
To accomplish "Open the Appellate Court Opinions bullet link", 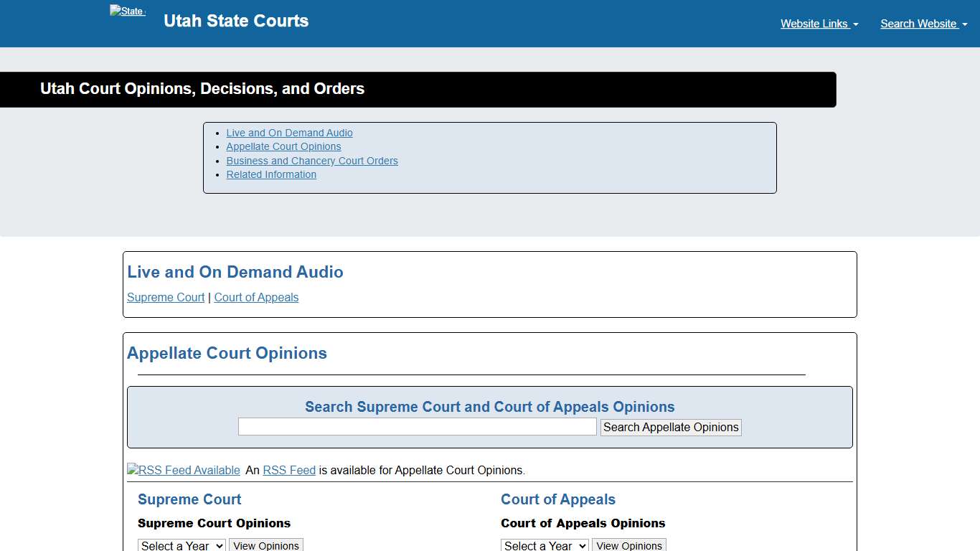I will pos(283,146).
